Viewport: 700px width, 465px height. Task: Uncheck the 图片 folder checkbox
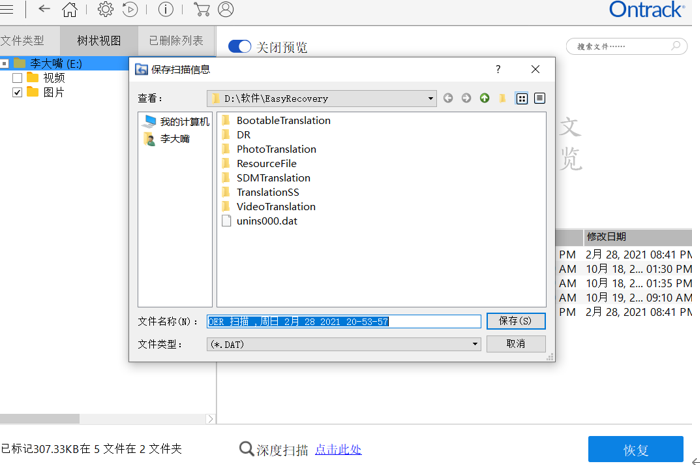[17, 92]
